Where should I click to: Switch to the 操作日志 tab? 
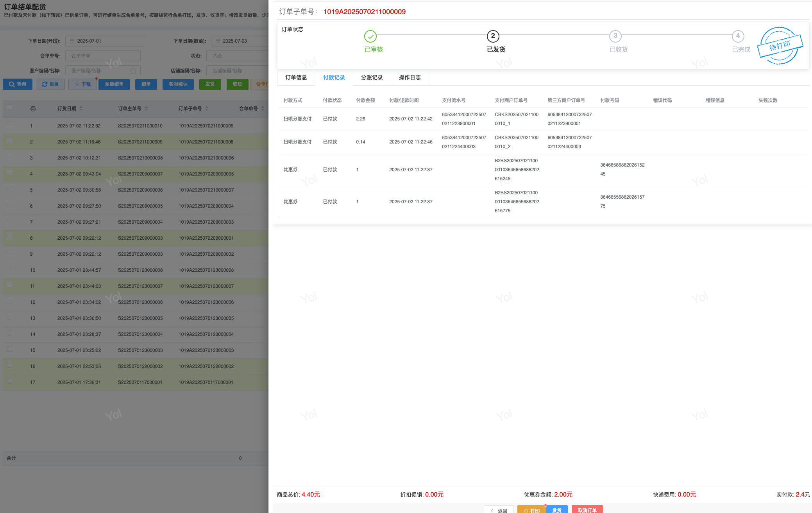pos(410,77)
